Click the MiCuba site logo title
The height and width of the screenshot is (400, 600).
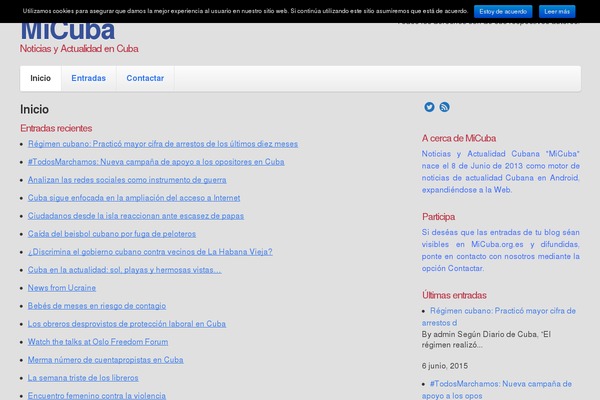click(67, 31)
